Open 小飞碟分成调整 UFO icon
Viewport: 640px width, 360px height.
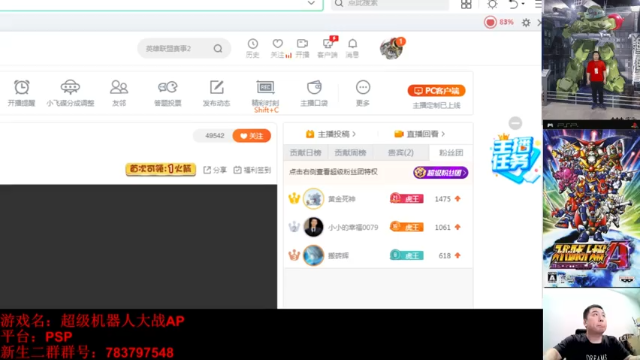(x=70, y=87)
